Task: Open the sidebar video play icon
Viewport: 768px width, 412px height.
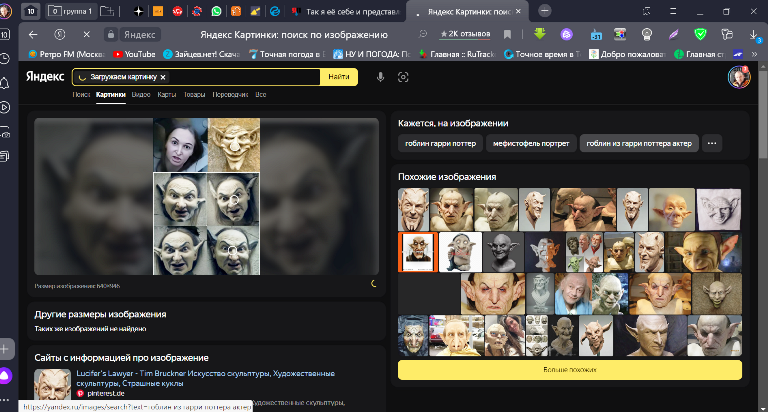Action: coord(5,107)
